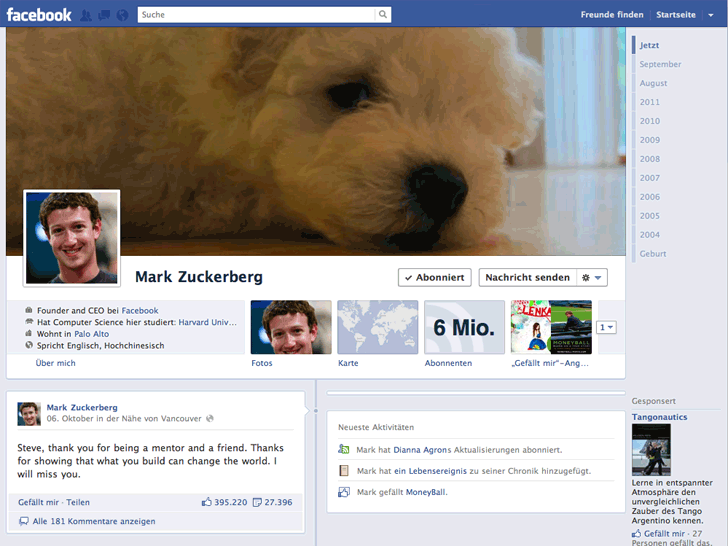728x546 pixels.
Task: Expand more profile sections dropdown labeled 1
Action: click(606, 327)
